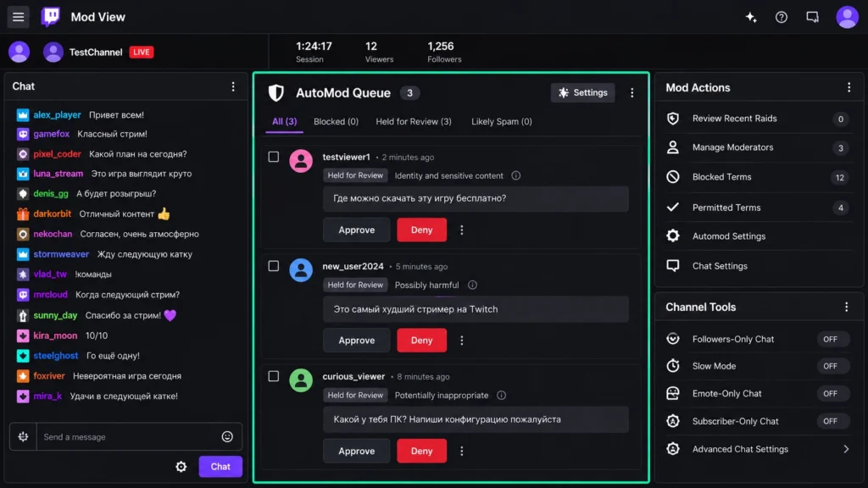Click the Advanced Chat Settings gear icon
The height and width of the screenshot is (488, 868).
pos(672,449)
